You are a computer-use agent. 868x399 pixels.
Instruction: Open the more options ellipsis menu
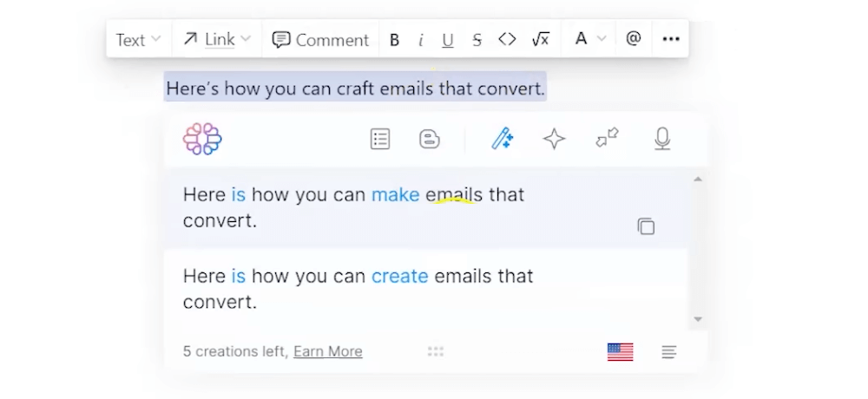coord(671,39)
